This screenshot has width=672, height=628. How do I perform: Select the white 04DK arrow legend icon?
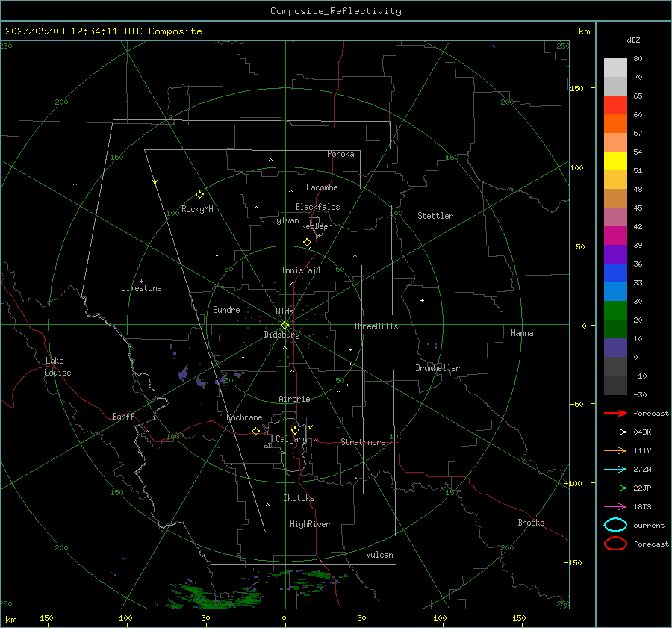(615, 432)
